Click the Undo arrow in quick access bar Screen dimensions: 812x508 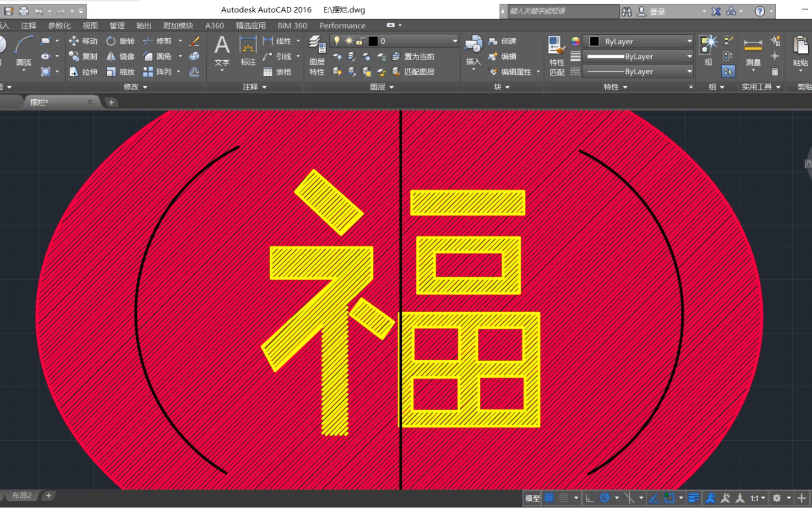coord(39,11)
